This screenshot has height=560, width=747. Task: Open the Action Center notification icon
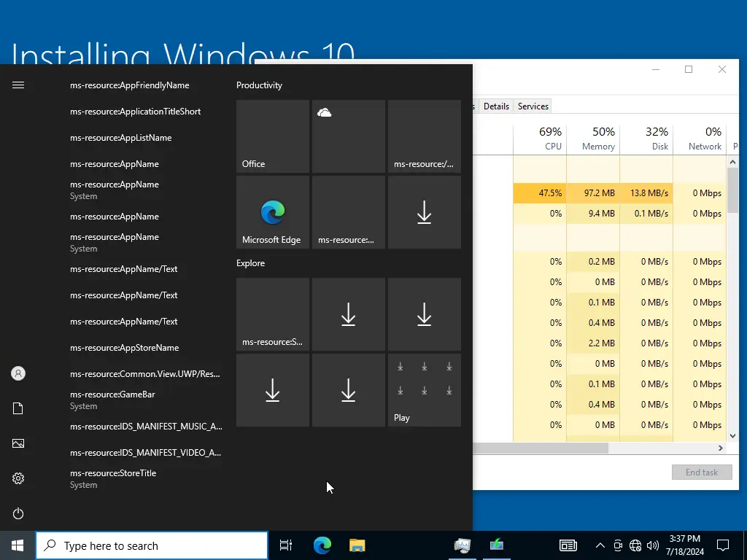click(x=723, y=545)
